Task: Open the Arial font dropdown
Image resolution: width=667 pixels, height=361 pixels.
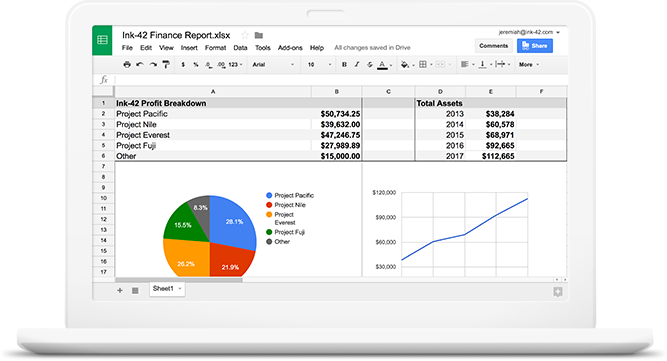Action: point(273,65)
